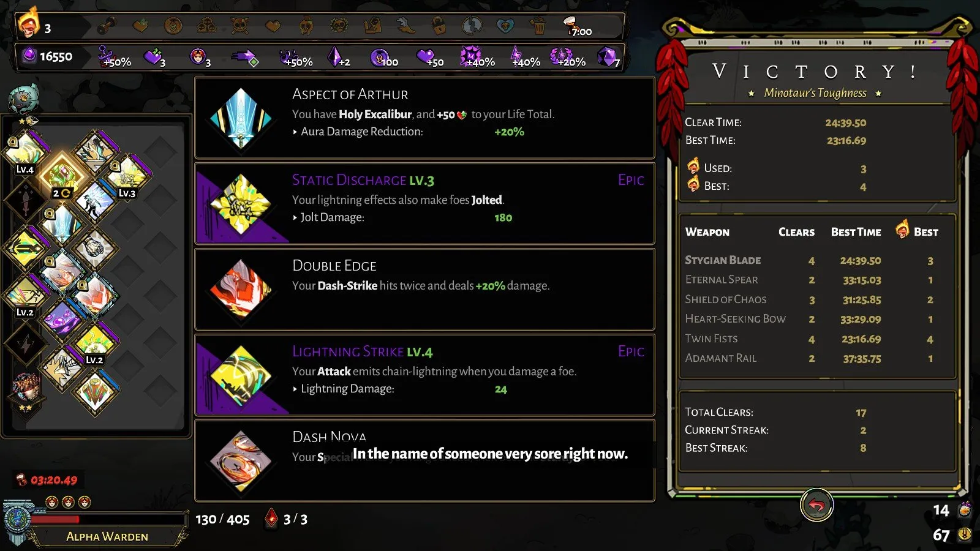Click the Lightning Strike boon icon
Viewport: 980px width, 551px height.
(x=241, y=375)
